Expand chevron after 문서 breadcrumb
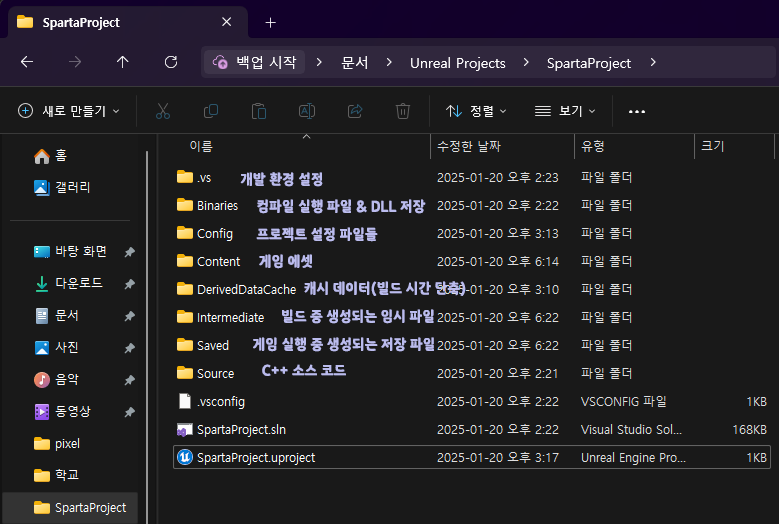779x524 pixels. tap(389, 63)
